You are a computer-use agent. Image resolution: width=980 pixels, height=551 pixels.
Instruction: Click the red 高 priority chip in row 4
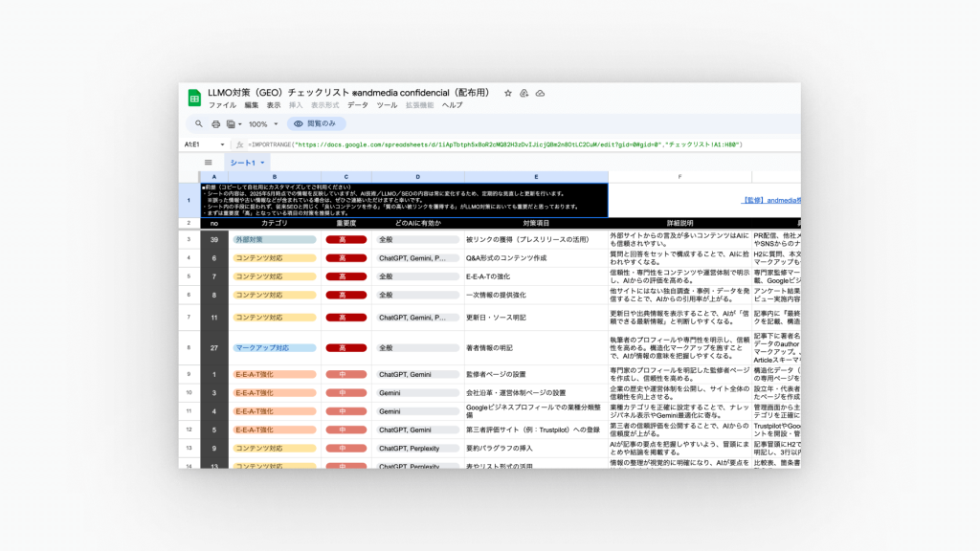pos(345,258)
